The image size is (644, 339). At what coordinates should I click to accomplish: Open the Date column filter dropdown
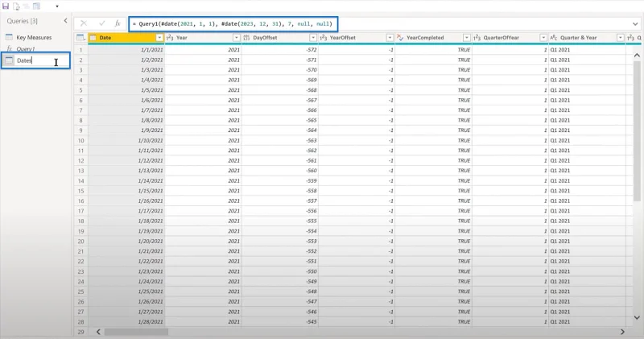point(159,38)
